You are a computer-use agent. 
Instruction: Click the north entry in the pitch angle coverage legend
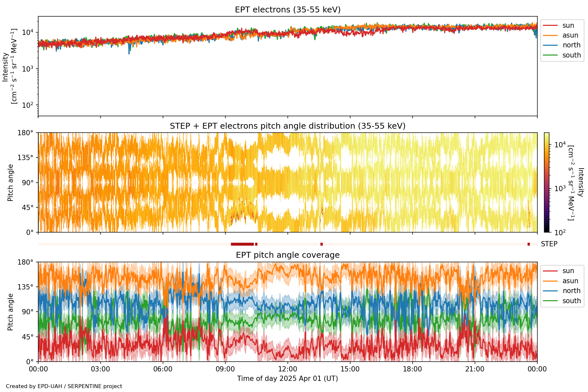point(571,291)
